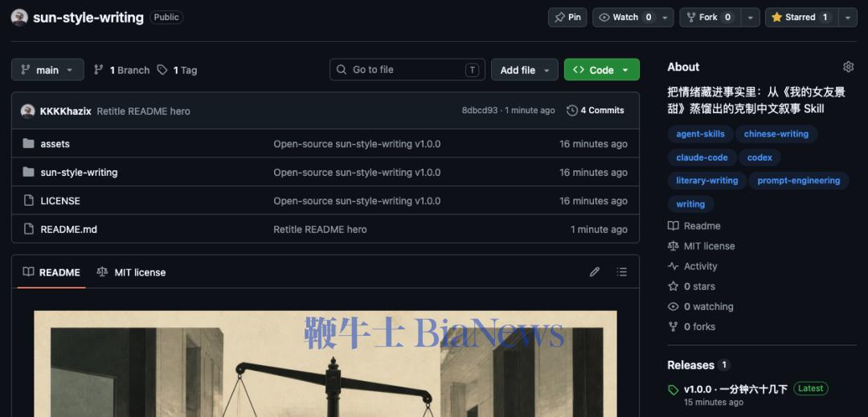Select the claude-code topic tag
868x417 pixels.
pyautogui.click(x=702, y=157)
